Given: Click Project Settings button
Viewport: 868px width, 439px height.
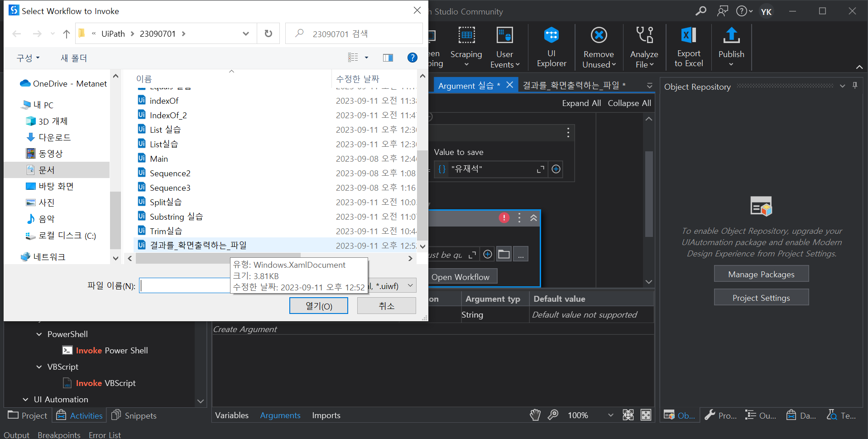Looking at the screenshot, I should coord(761,298).
